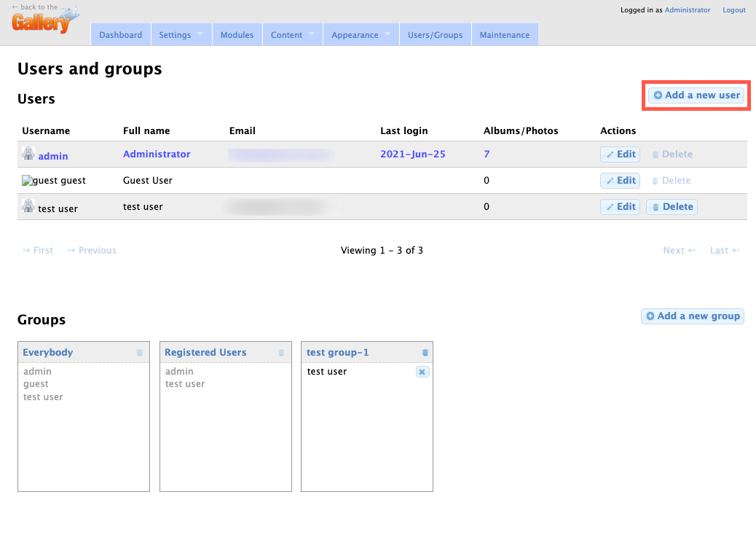The width and height of the screenshot is (756, 543).
Task: Click the Gallery logo icon
Action: coord(44,20)
